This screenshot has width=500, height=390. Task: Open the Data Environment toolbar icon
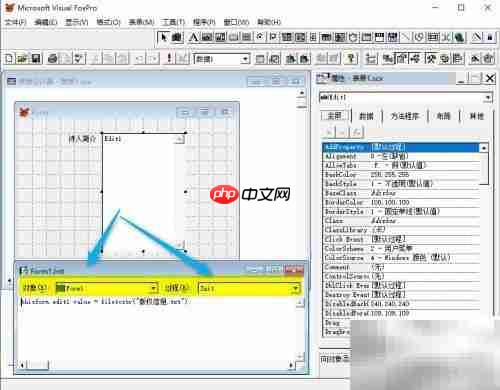[388, 59]
